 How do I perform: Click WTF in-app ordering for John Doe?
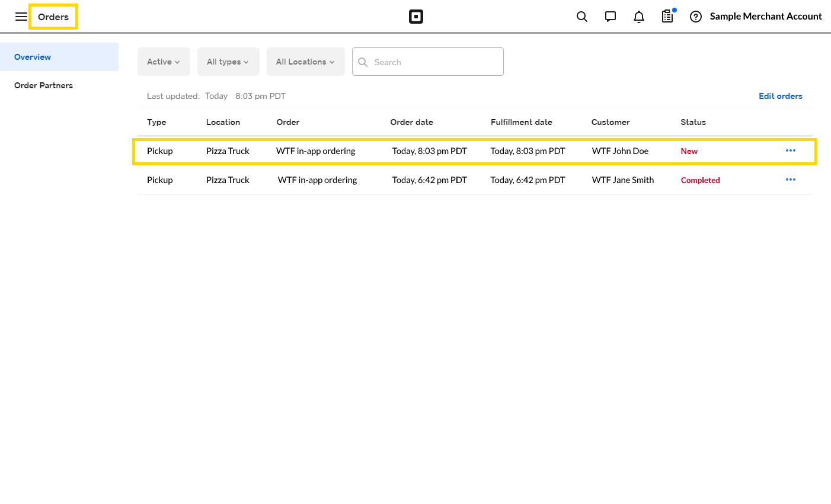316,151
